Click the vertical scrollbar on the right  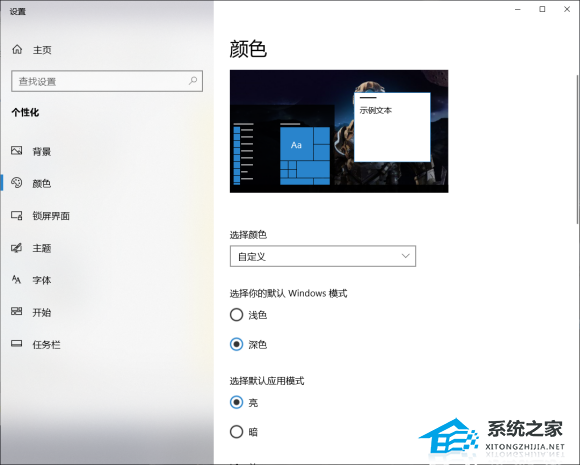pos(577,149)
